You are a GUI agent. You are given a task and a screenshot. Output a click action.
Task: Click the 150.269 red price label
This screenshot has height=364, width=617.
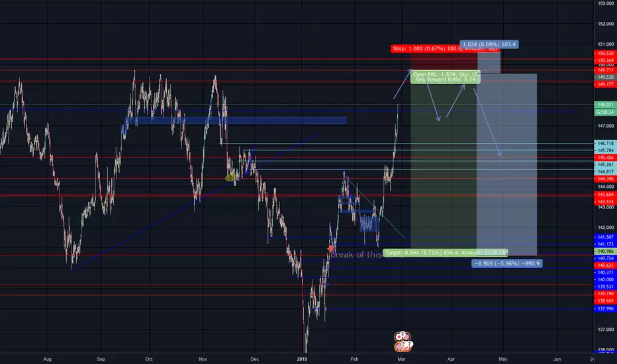click(605, 61)
